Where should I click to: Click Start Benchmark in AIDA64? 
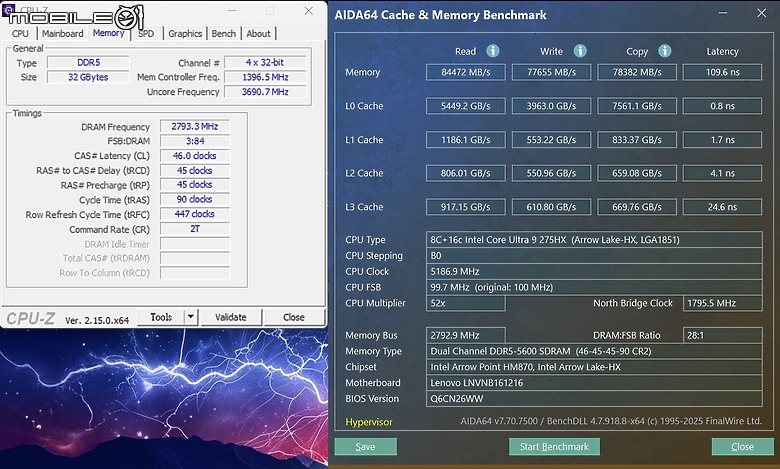(x=554, y=447)
